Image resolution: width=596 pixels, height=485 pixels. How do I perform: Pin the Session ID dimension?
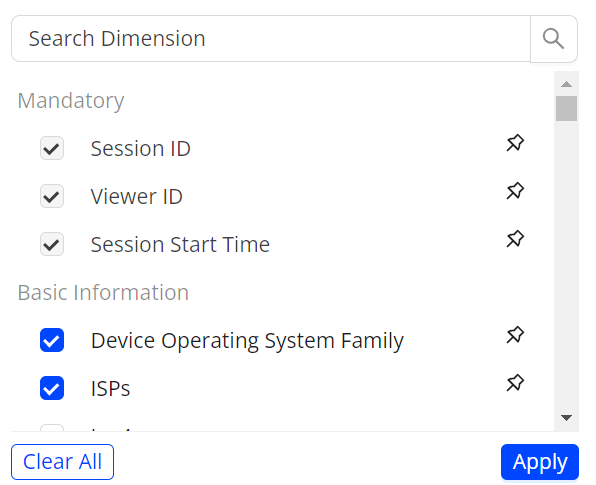point(515,143)
